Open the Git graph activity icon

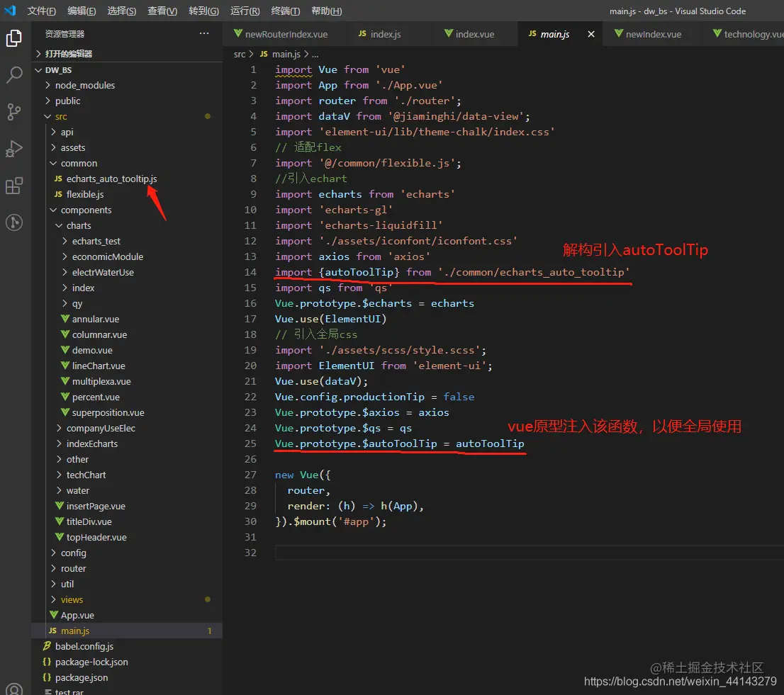(x=14, y=222)
